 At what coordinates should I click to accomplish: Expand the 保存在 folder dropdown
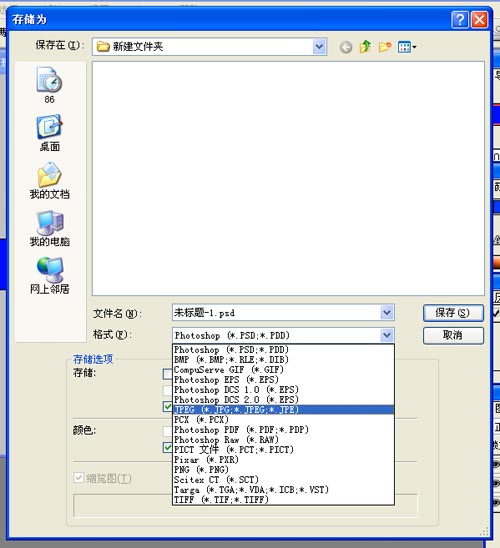coord(319,46)
